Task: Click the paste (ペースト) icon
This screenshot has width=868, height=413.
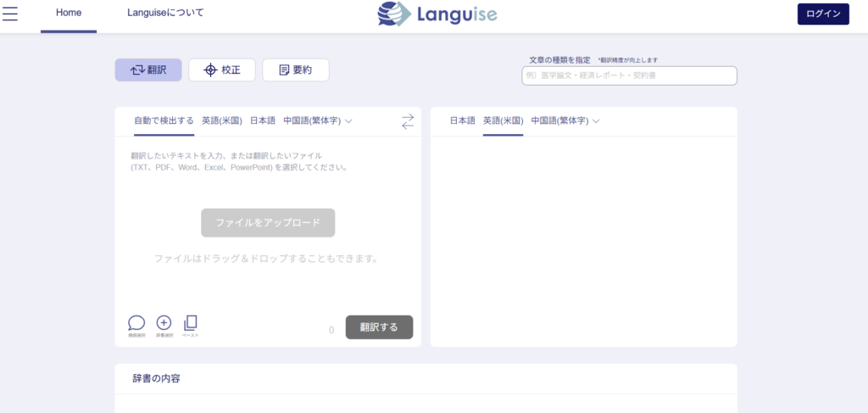Action: (x=191, y=323)
